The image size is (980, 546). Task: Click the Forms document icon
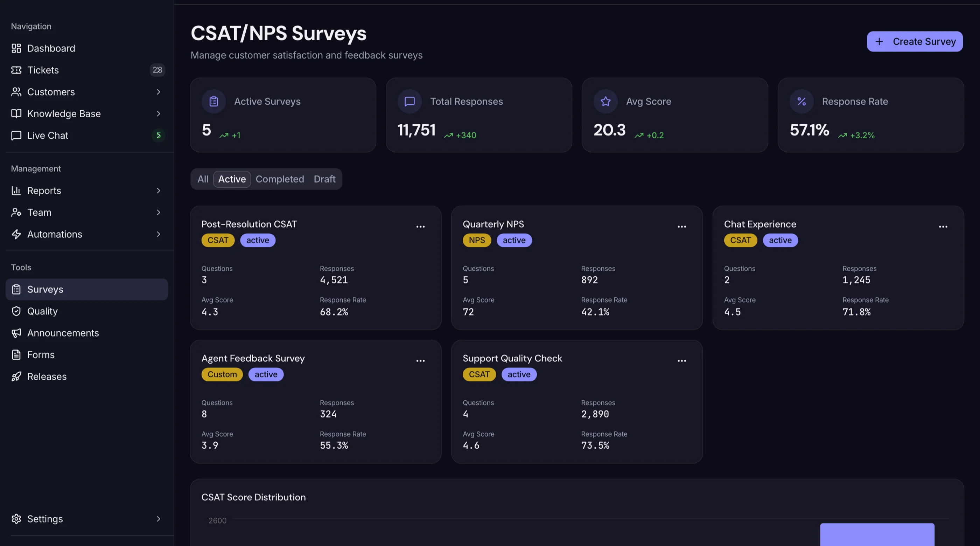point(16,355)
